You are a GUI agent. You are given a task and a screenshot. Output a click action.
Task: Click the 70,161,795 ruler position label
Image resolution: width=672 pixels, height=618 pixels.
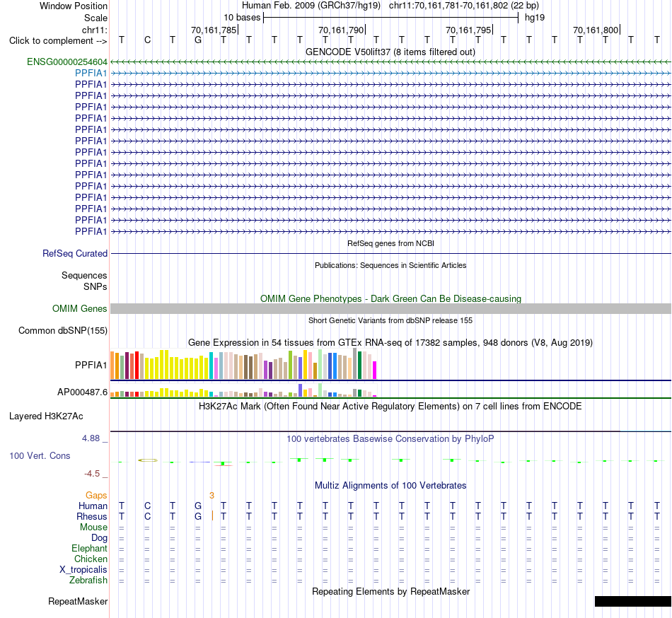coord(468,30)
